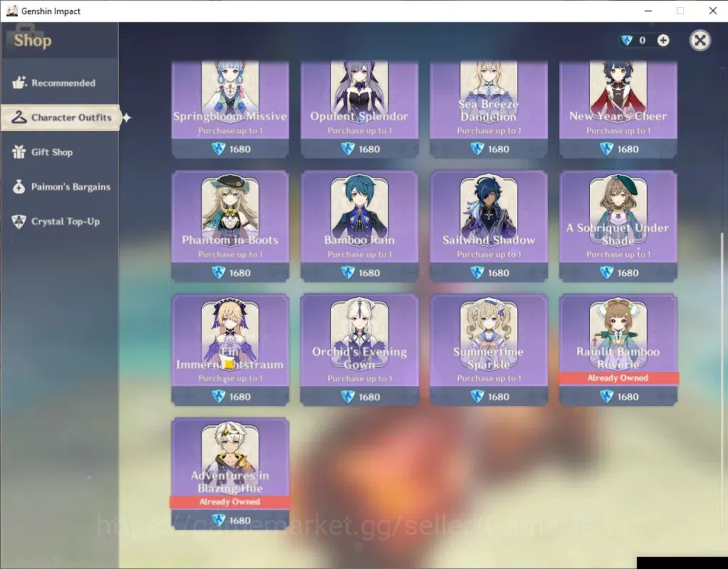The width and height of the screenshot is (728, 569).
Task: Click the 1680 price under Orchid's Evening Gown
Action: tap(369, 397)
